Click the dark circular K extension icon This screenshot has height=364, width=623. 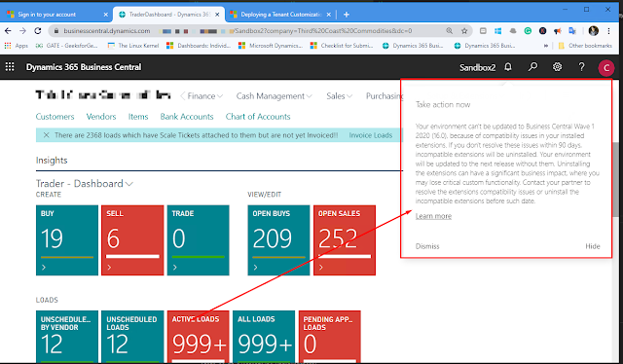[543, 30]
